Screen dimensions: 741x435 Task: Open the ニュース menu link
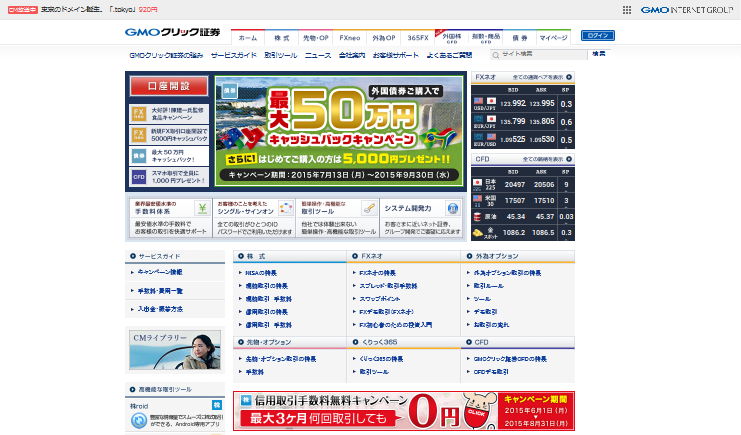pos(318,55)
